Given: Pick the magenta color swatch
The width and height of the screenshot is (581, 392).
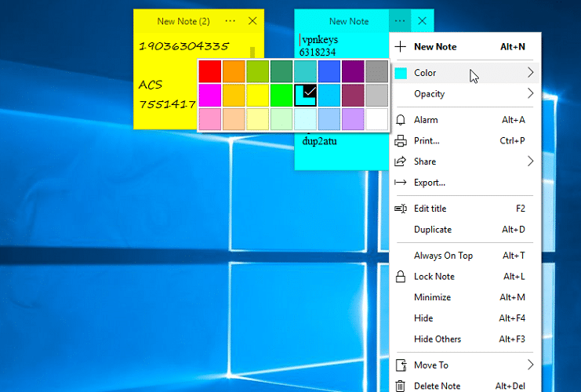Looking at the screenshot, I should point(210,95).
